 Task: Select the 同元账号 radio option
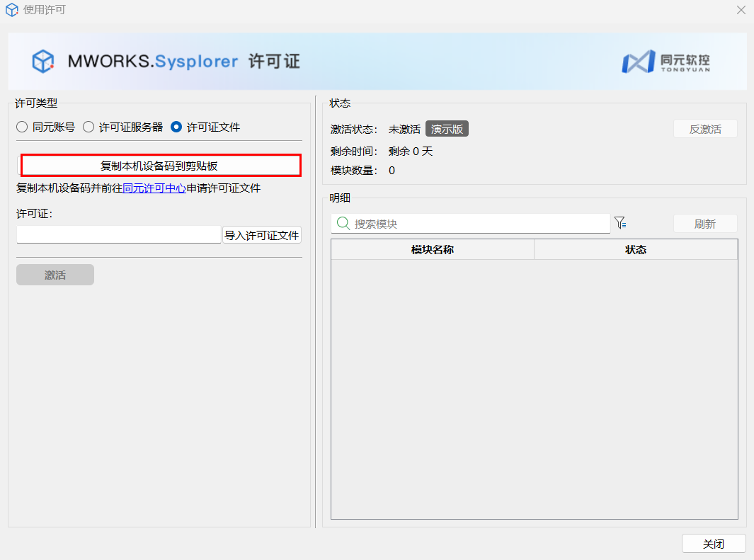(22, 127)
